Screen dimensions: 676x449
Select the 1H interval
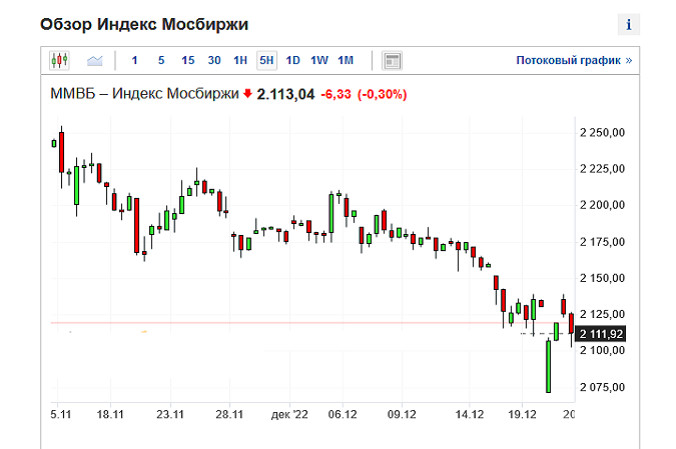240,60
